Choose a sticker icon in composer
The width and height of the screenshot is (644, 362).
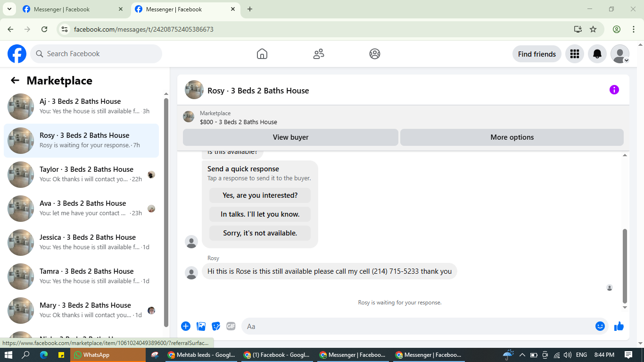(216, 326)
